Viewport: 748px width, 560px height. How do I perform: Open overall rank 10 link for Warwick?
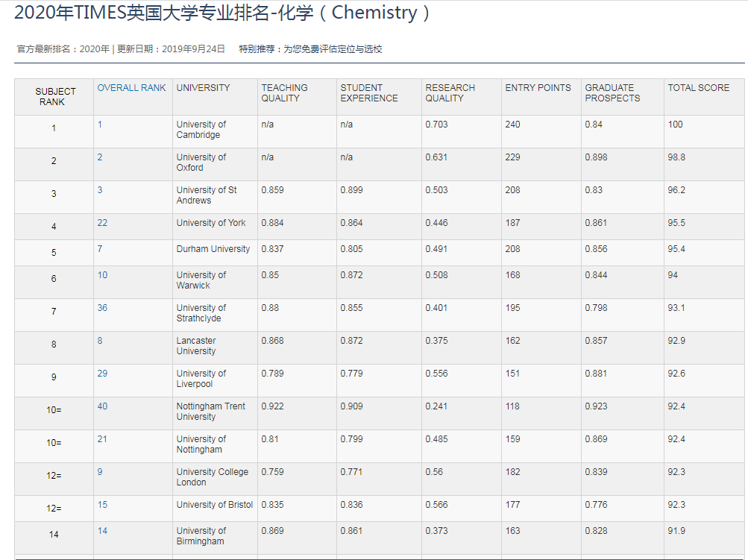tap(102, 275)
